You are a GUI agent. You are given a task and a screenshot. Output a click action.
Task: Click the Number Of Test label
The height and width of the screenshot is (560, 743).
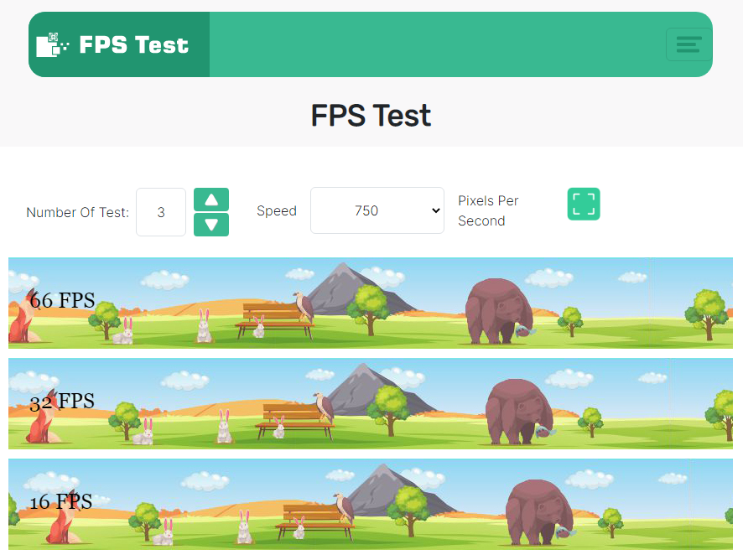pos(78,212)
